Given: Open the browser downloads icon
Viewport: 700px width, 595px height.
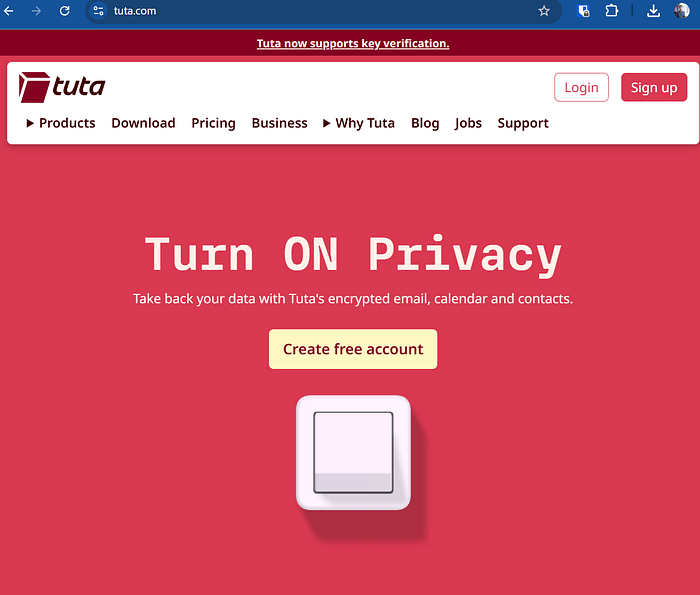Looking at the screenshot, I should coord(653,11).
